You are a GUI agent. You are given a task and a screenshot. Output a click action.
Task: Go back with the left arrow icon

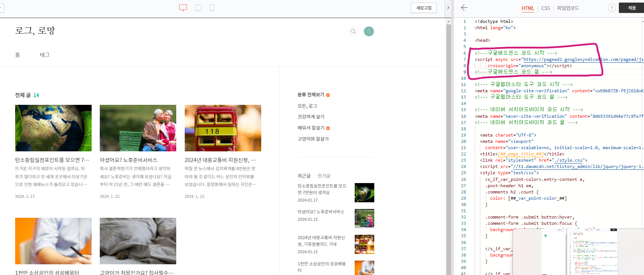pyautogui.click(x=464, y=7)
